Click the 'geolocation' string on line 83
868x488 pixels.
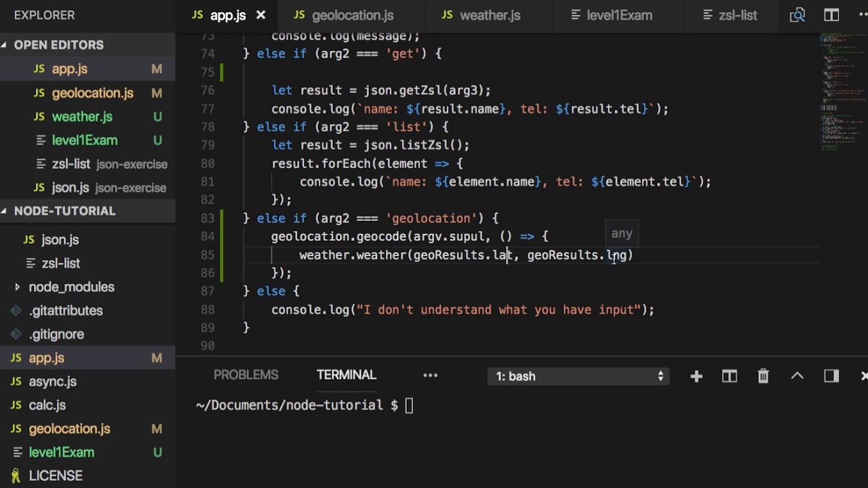click(x=431, y=218)
